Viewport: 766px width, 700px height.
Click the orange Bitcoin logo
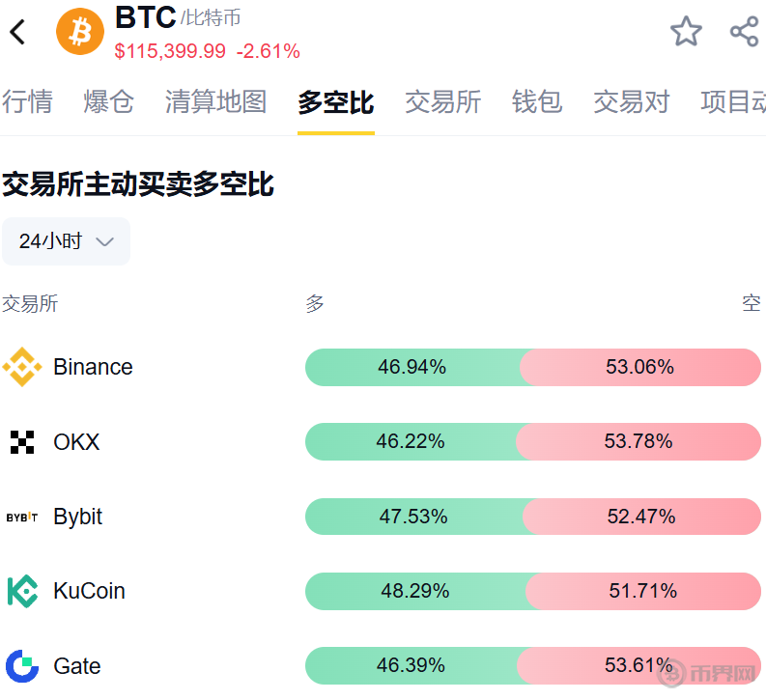click(80, 32)
